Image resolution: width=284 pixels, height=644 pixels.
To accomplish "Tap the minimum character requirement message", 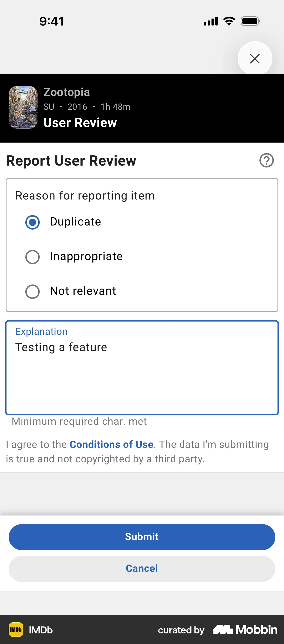I will (x=79, y=421).
